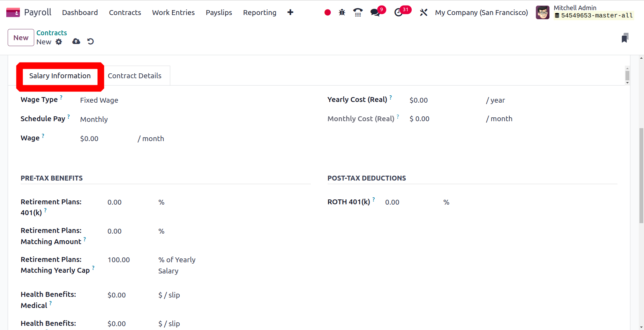
Task: Open the wrench and screwdriver tools icon
Action: [424, 13]
